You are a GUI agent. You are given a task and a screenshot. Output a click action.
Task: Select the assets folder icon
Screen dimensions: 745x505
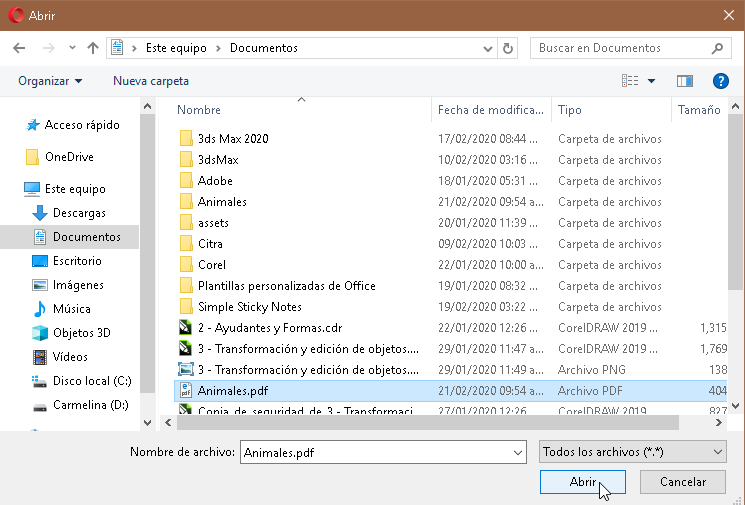click(186, 223)
